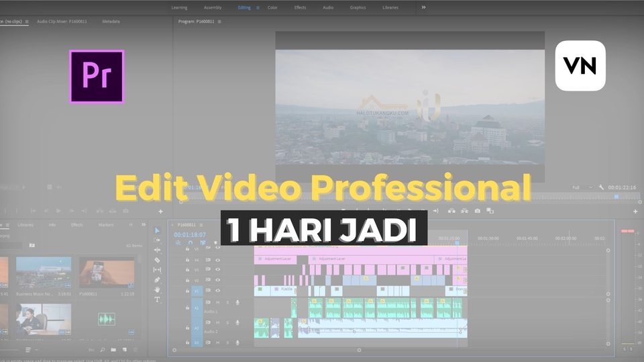Switch to the Assembly workspace

tap(213, 7)
